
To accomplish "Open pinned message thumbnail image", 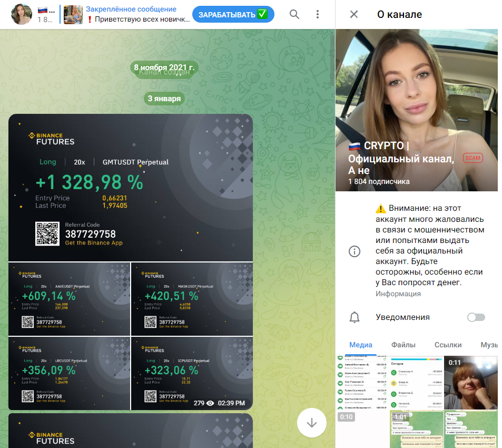I will click(x=73, y=14).
